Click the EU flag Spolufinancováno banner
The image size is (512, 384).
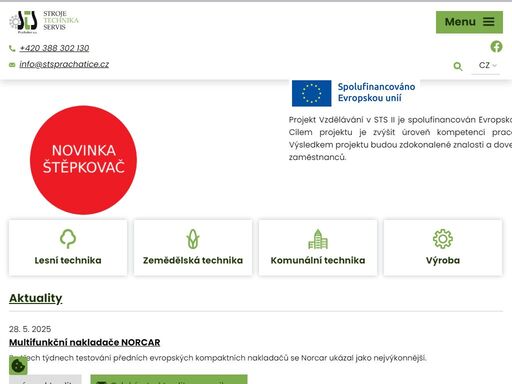pos(354,93)
